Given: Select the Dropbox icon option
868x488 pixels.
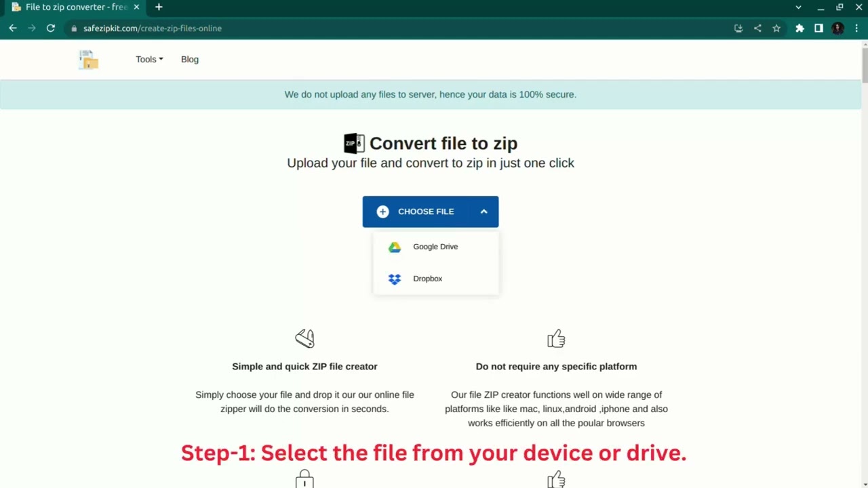Looking at the screenshot, I should click(x=395, y=279).
